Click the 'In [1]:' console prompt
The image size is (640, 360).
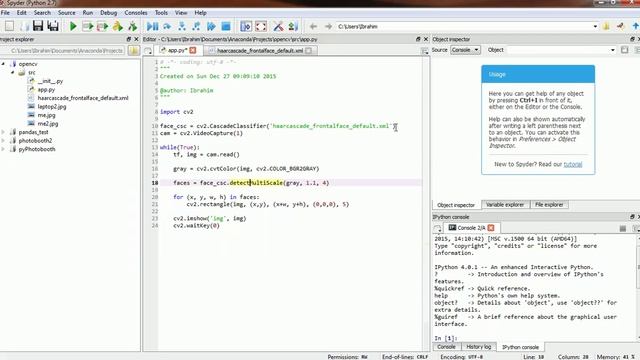446,338
